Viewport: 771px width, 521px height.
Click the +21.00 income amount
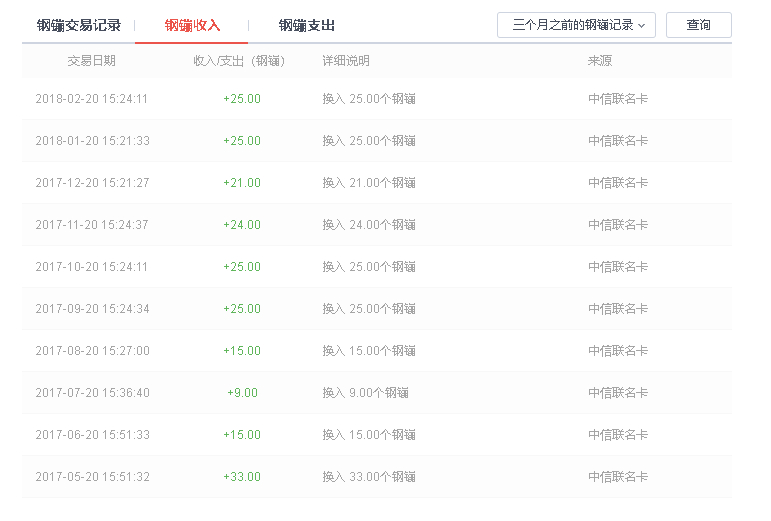[242, 183]
